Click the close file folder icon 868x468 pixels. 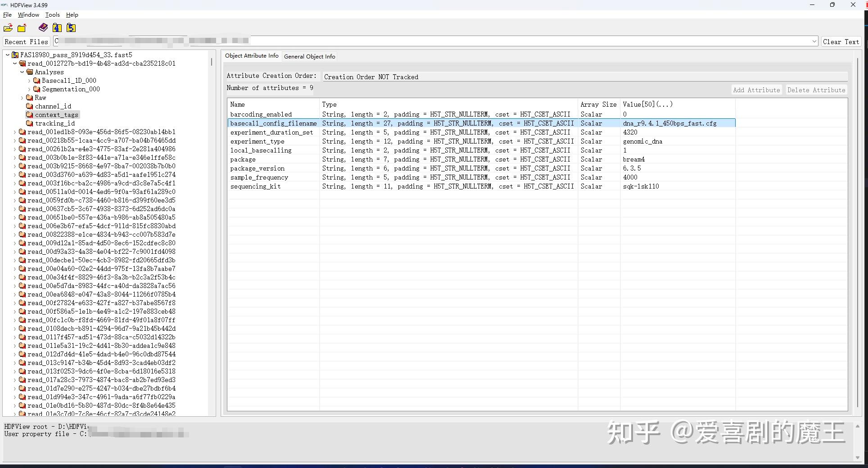22,27
